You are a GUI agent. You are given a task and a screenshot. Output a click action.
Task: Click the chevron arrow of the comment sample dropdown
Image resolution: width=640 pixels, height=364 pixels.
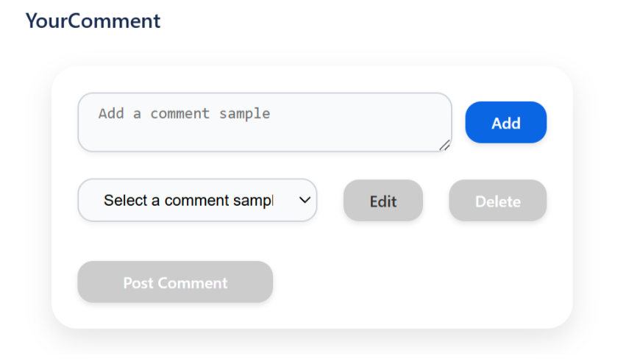coord(305,201)
